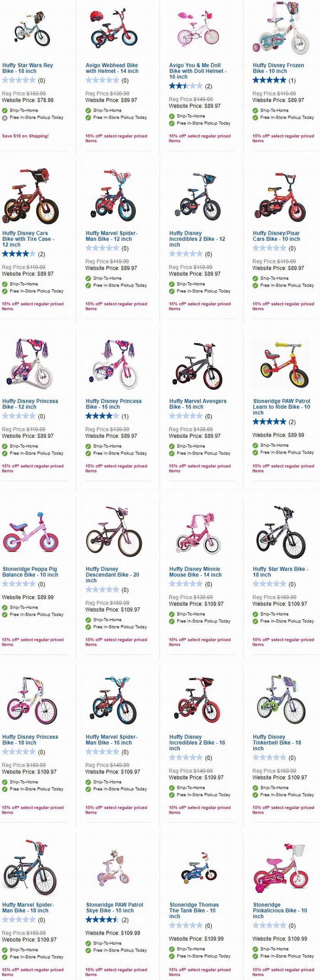This screenshot has width=320, height=980.
Task: Click the Huffy Disney/Pixar Cars Bike 10 inch title
Action: (x=276, y=236)
